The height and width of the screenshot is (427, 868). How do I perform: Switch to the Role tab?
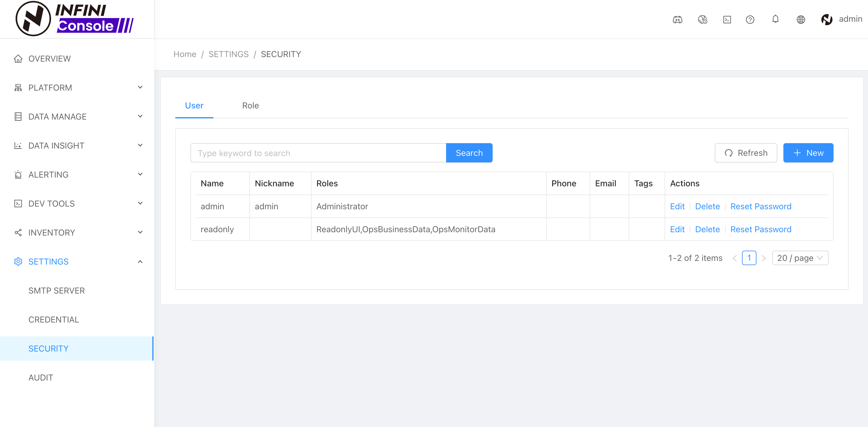(x=250, y=106)
